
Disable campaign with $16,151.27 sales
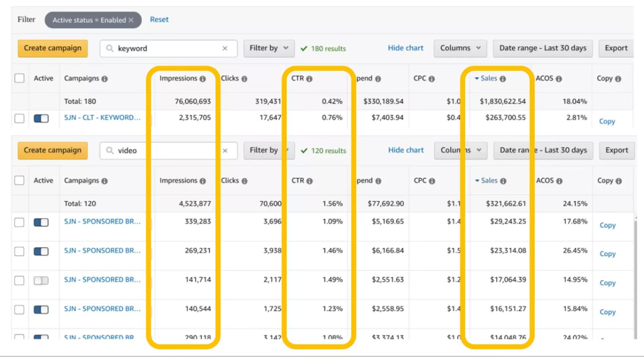(41, 309)
